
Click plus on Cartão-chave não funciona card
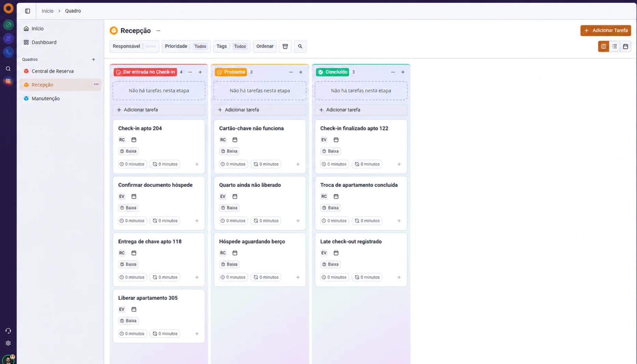(298, 164)
